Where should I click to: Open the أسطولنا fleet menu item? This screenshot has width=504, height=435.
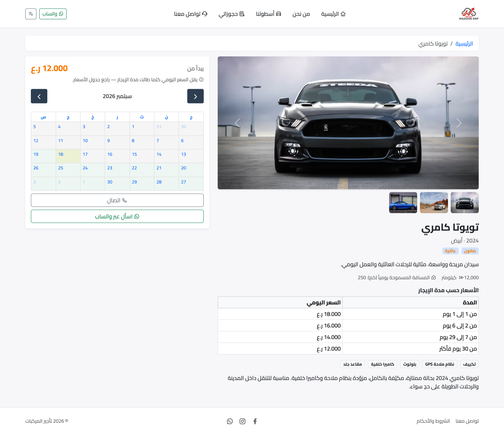[x=268, y=14]
